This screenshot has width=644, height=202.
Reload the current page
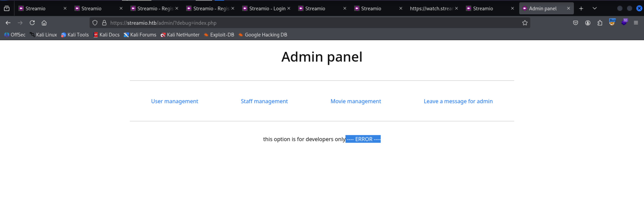click(x=32, y=23)
